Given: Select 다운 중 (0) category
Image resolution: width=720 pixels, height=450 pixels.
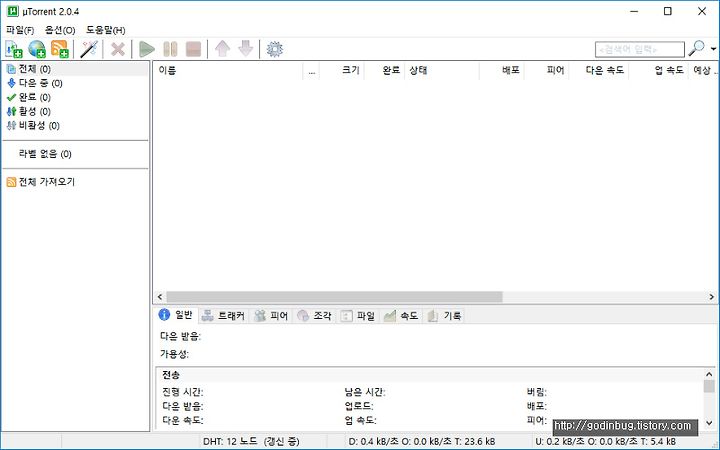Looking at the screenshot, I should (40, 83).
